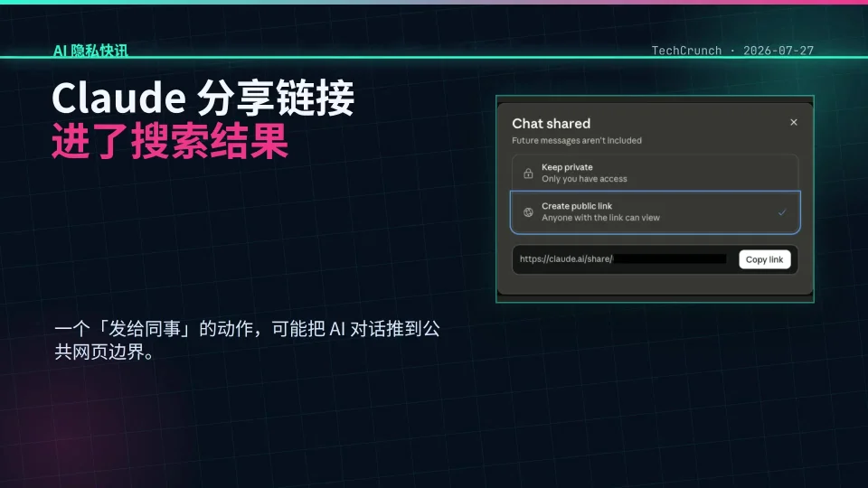The width and height of the screenshot is (868, 488).
Task: Click the globe icon beside Create public link
Action: tap(528, 211)
